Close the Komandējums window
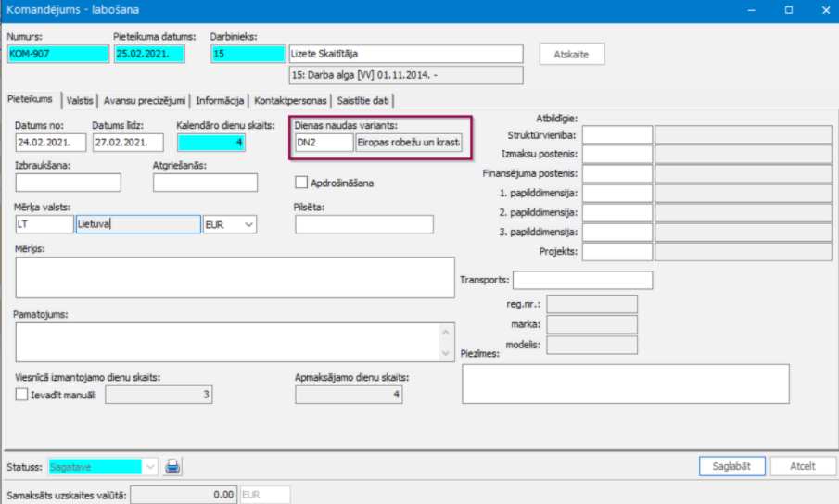Viewport: 839px width, 504px height. click(x=826, y=10)
